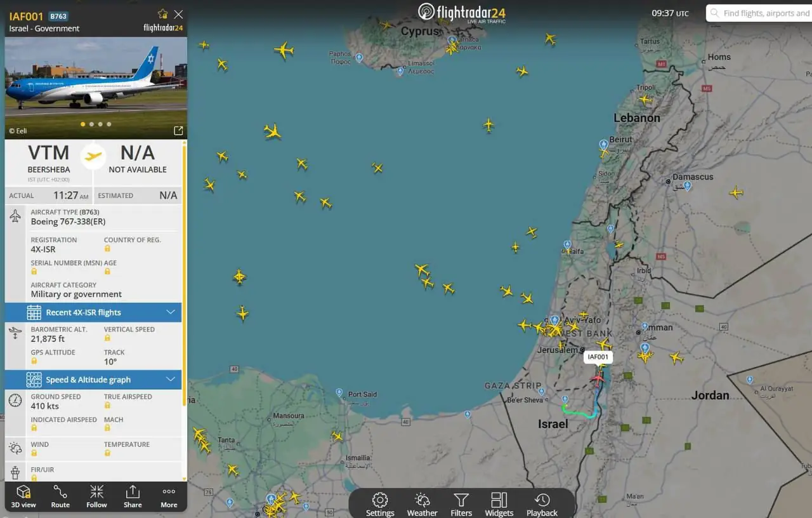Image resolution: width=812 pixels, height=518 pixels.
Task: Click the Paphos airport pin marker
Action: click(x=359, y=58)
